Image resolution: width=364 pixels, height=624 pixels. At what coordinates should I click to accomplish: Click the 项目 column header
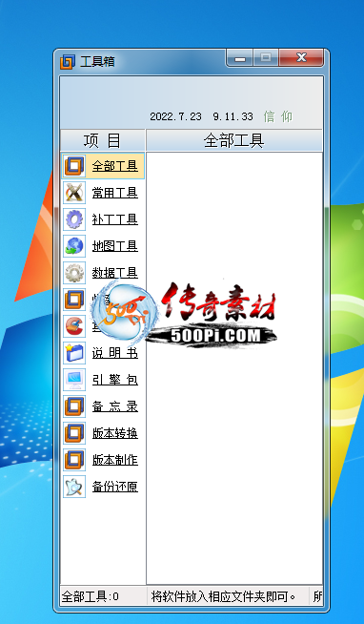pyautogui.click(x=103, y=140)
